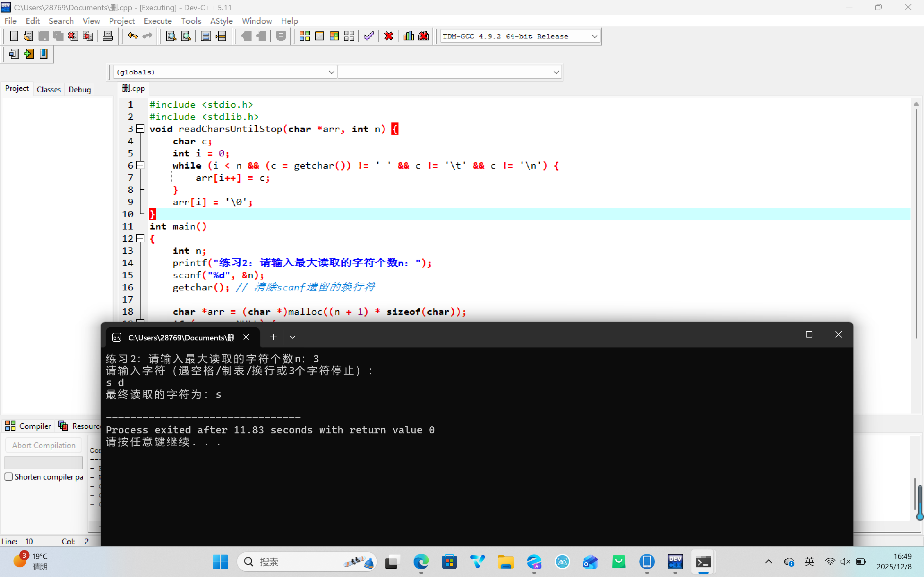Toggle Shorten compiler paths checkbox
This screenshot has height=577, width=924.
[9, 477]
